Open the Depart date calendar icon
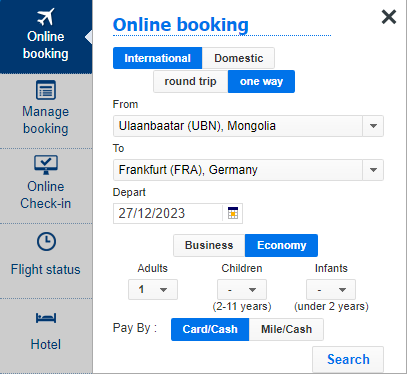Image resolution: width=407 pixels, height=374 pixels. (x=233, y=213)
